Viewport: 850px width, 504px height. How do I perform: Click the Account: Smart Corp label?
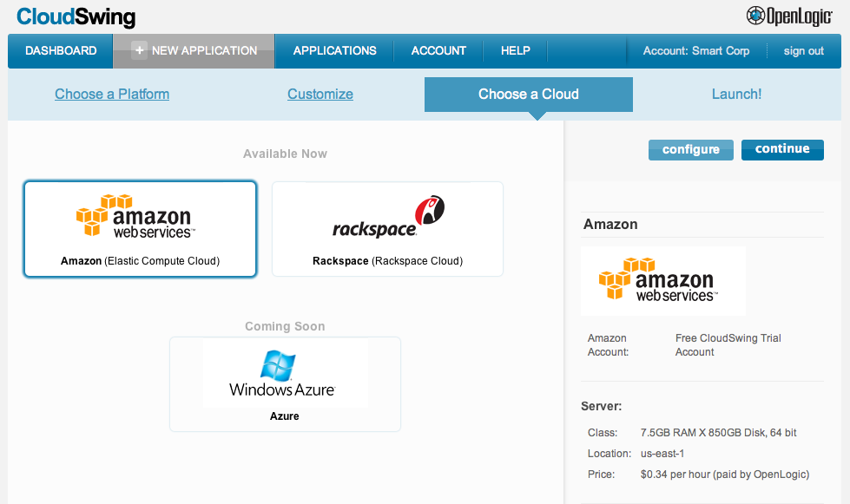[696, 51]
